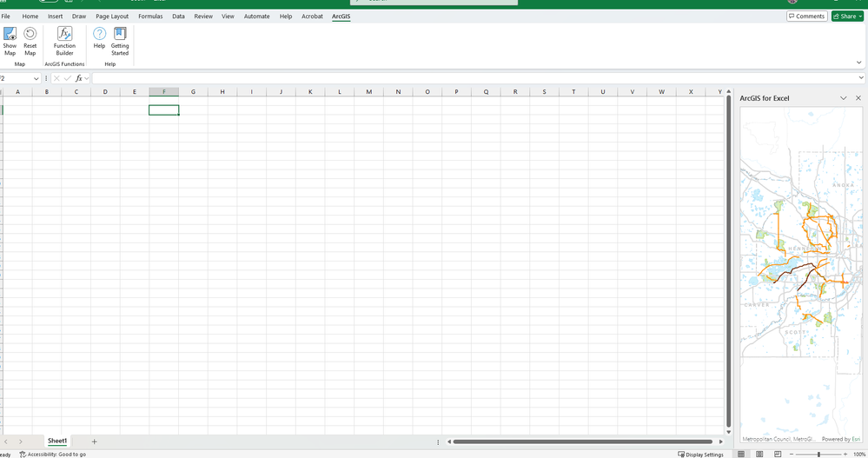Zoom out with the minus icon
The width and height of the screenshot is (868, 458).
coord(792,455)
